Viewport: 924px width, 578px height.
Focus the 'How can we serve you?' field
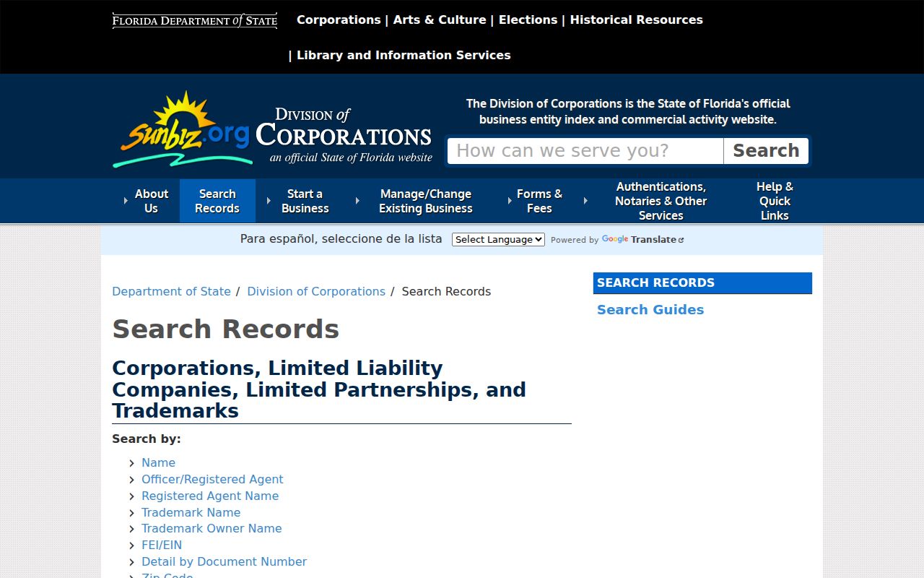pos(585,151)
